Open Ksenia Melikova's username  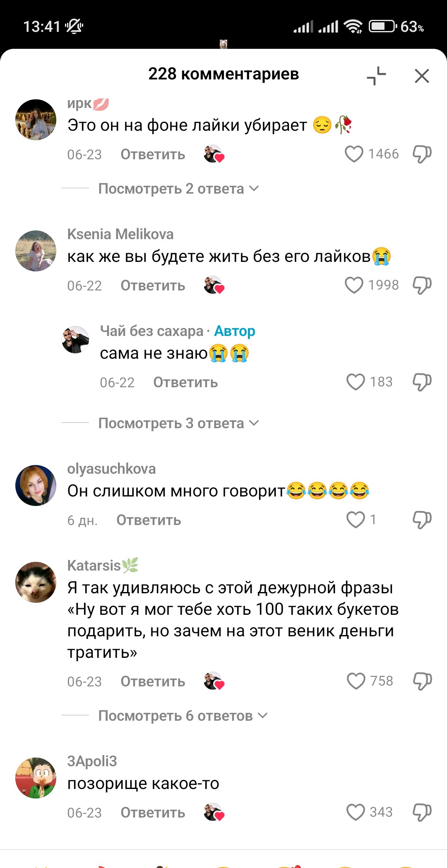[x=120, y=234]
